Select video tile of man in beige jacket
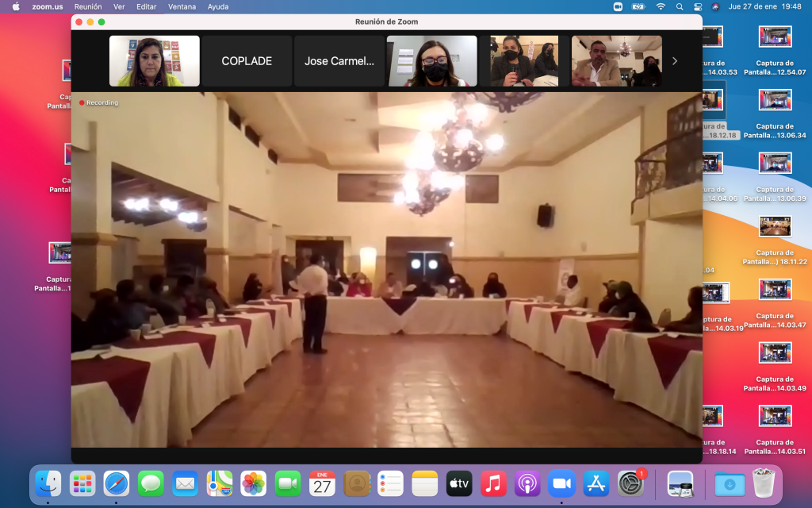 coord(617,61)
